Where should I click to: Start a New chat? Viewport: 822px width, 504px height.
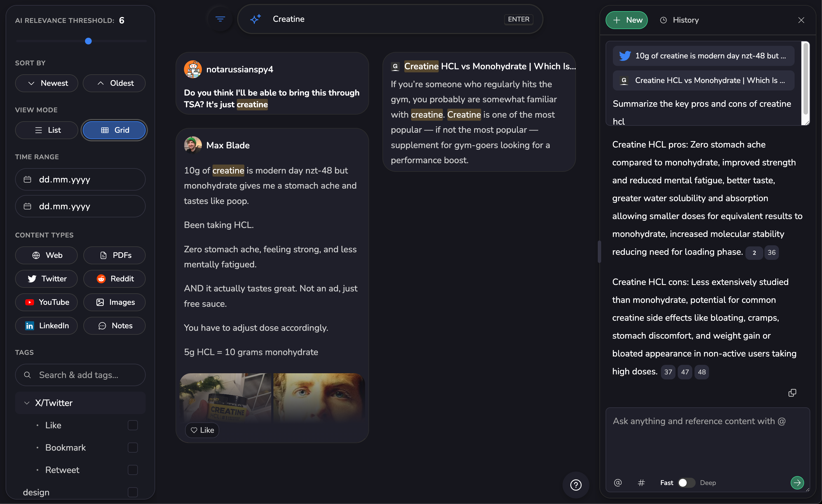627,20
